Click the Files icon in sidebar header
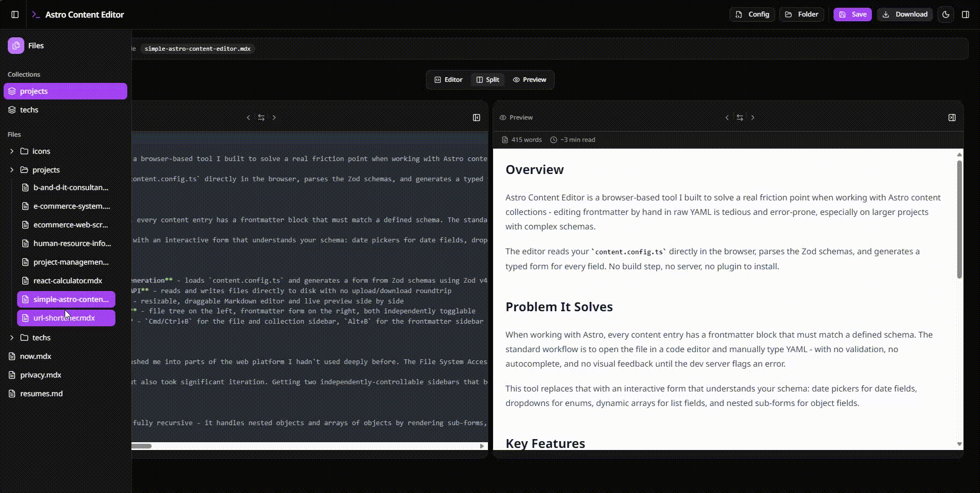Screen dimensions: 980x493 [16, 46]
